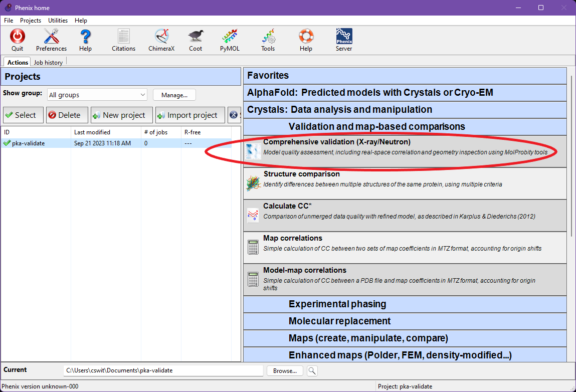Click the New project button
Viewport: 576px width, 392px height.
[121, 115]
